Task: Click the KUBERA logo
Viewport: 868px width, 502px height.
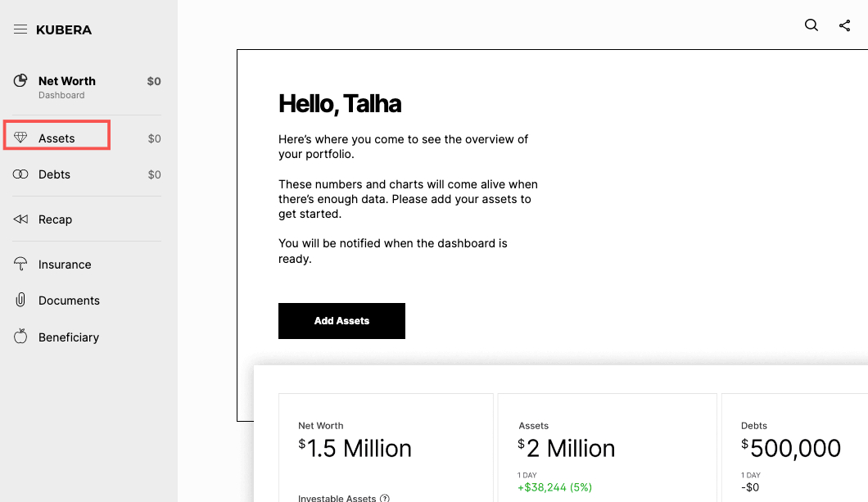Action: click(x=63, y=29)
